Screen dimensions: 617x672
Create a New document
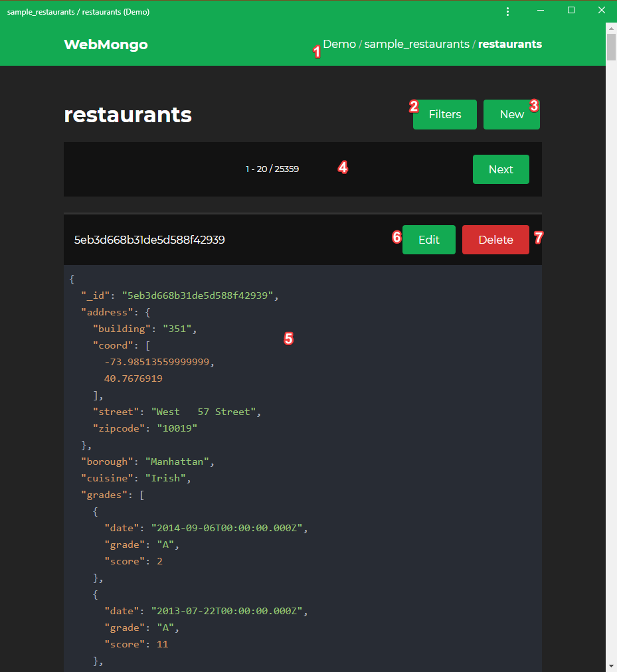tap(511, 114)
